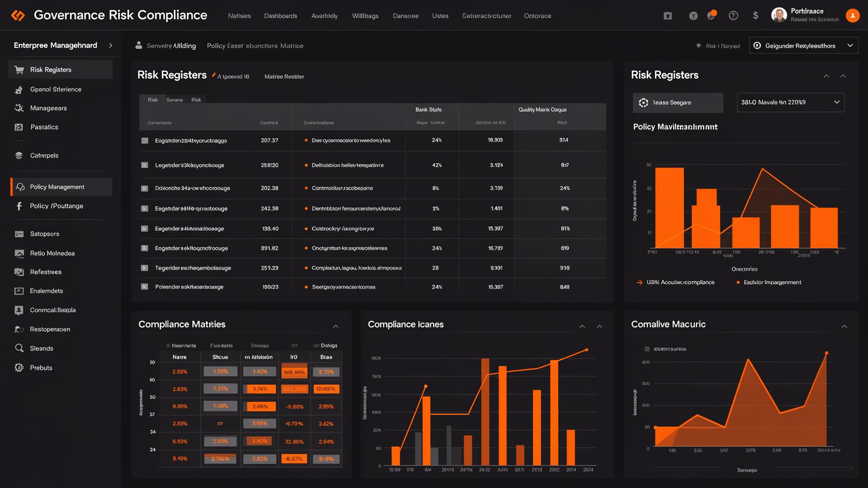The width and height of the screenshot is (868, 488).
Task: Check the Ddonche34 row checkbox
Action: pyautogui.click(x=145, y=188)
